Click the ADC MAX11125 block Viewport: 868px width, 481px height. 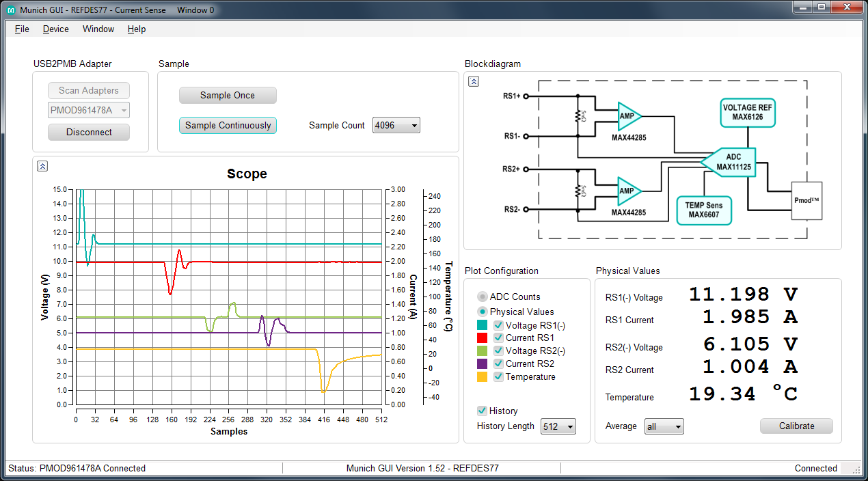point(730,162)
